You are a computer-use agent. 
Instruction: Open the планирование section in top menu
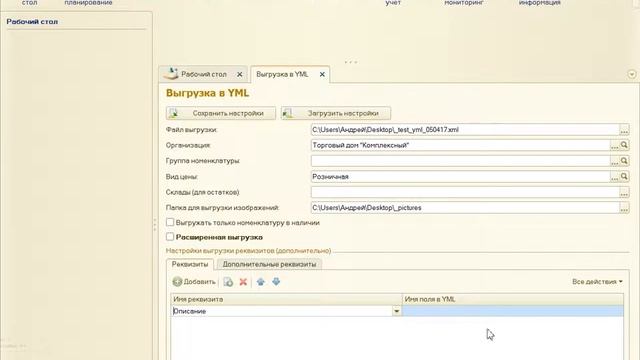tap(88, 3)
